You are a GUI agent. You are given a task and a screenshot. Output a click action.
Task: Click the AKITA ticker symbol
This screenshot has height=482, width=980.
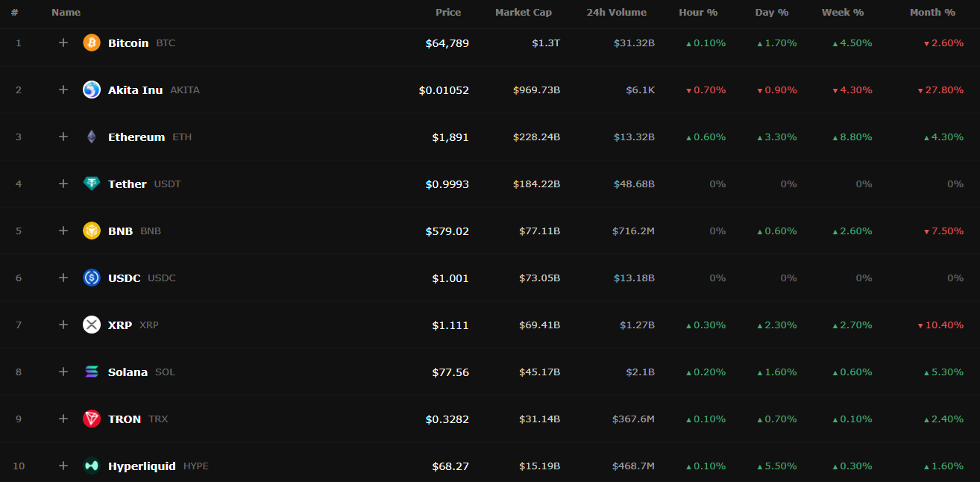[x=185, y=90]
